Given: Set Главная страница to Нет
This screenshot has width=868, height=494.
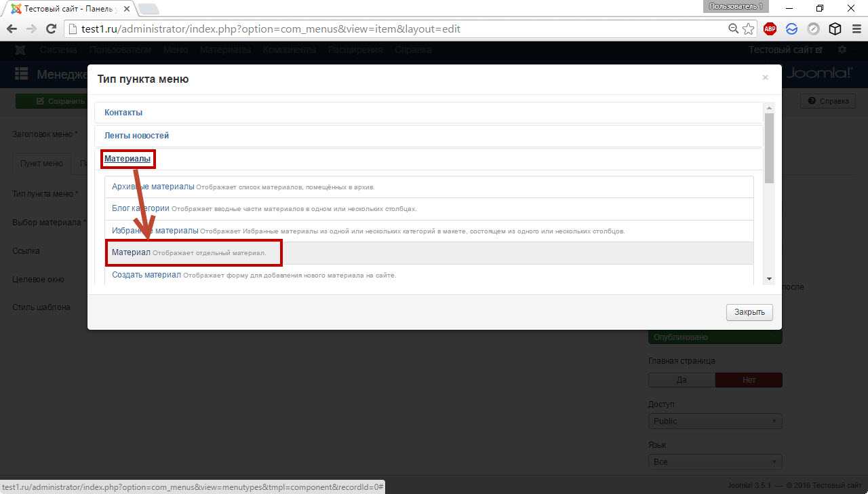Looking at the screenshot, I should pyautogui.click(x=749, y=380).
